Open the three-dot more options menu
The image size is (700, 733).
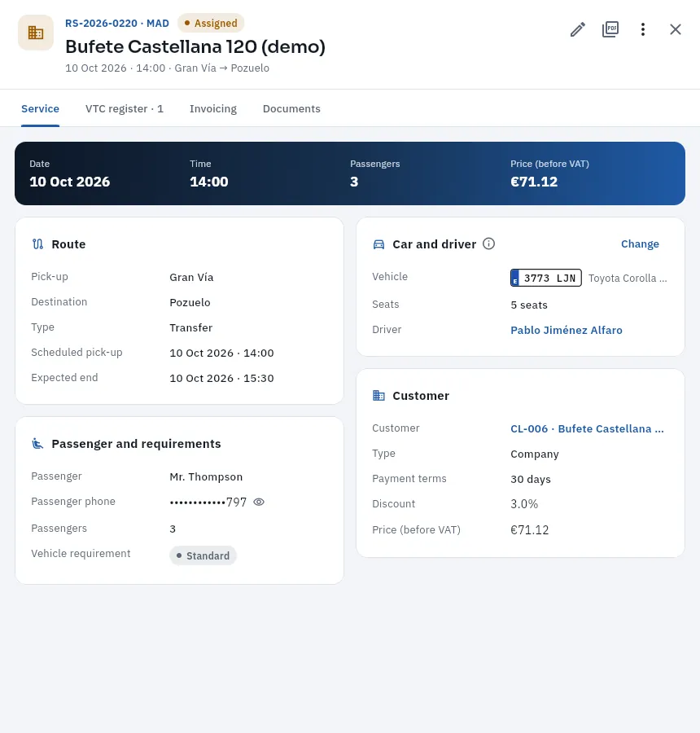643,29
